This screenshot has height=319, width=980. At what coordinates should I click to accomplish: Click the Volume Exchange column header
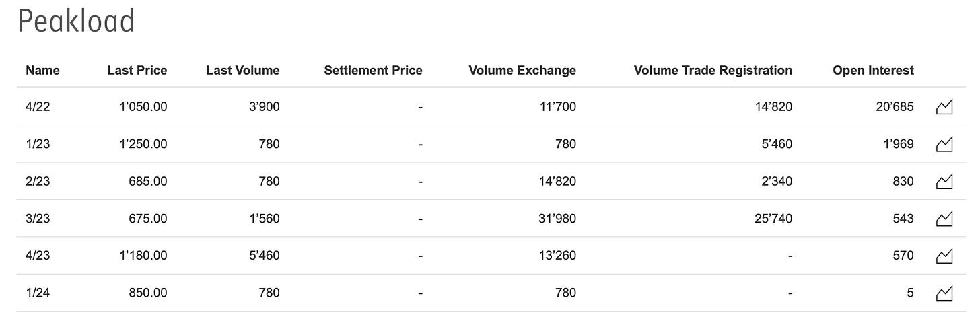click(x=522, y=70)
